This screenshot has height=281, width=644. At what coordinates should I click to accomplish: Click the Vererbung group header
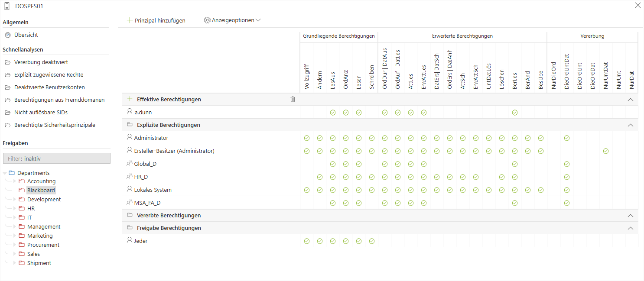coord(592,36)
